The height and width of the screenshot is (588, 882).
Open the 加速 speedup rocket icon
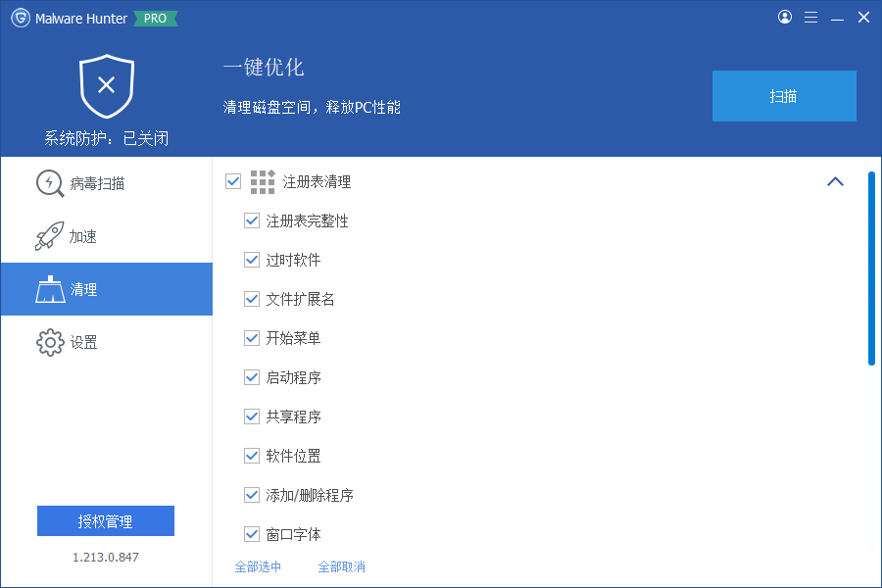pos(50,236)
